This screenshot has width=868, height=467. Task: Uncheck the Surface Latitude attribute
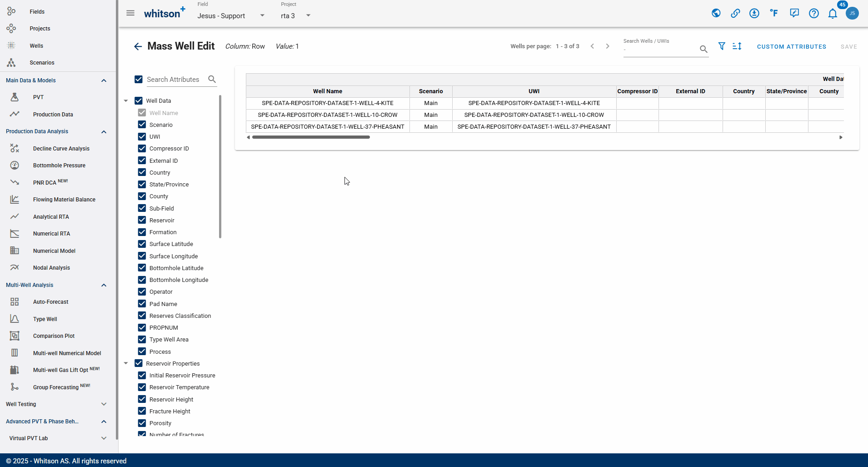pyautogui.click(x=141, y=244)
